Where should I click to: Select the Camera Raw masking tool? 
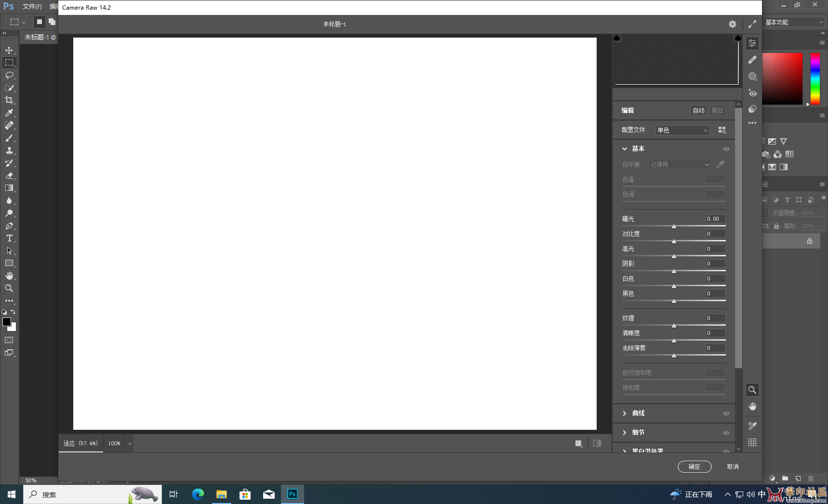pos(752,76)
